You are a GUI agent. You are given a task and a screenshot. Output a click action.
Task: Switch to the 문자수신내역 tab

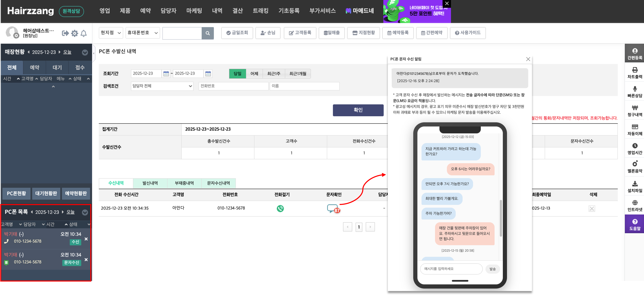point(218,183)
